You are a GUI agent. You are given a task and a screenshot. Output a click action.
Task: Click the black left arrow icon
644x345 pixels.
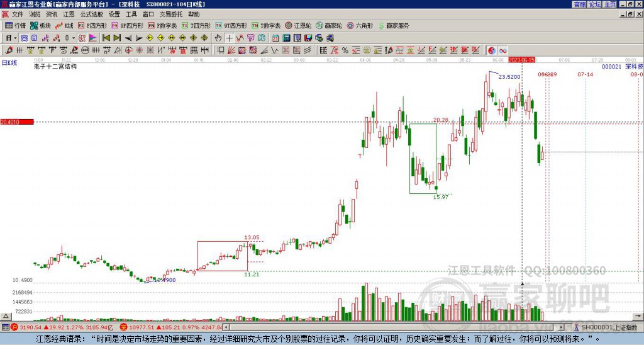pos(128,38)
